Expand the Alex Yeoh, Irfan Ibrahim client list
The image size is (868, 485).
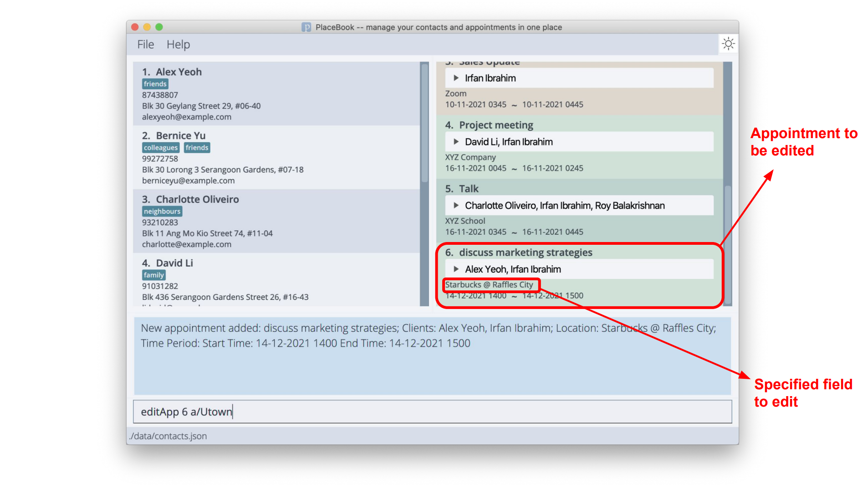[456, 269]
